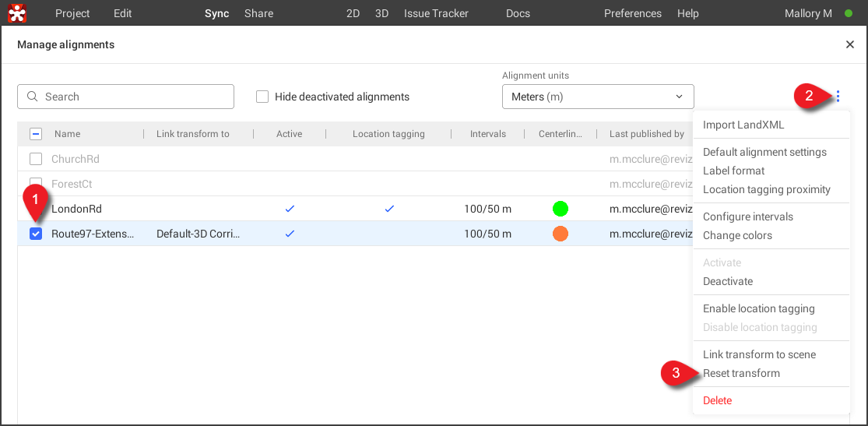Close the Manage alignments dialog
Screen dimensions: 868x426
pos(850,45)
